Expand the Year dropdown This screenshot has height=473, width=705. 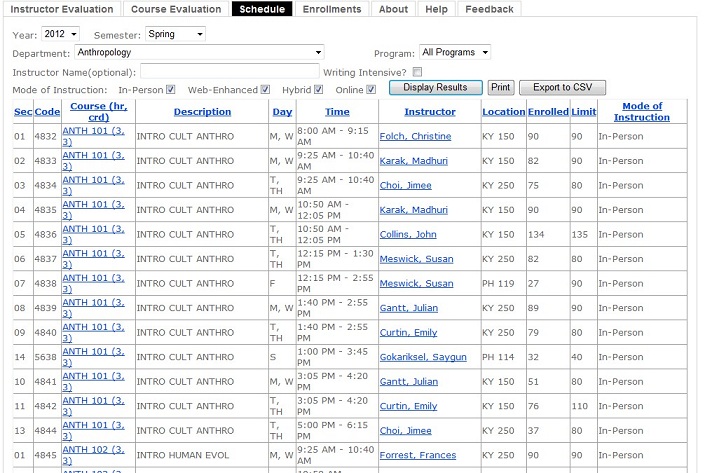click(60, 34)
